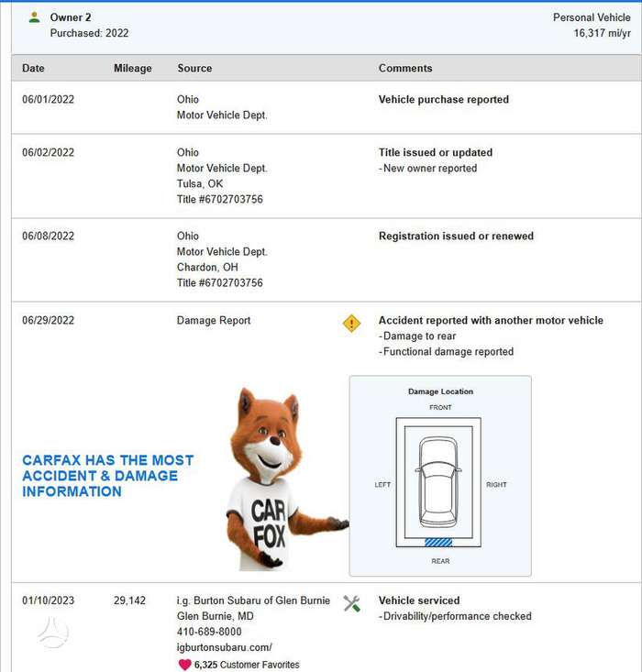This screenshot has width=642, height=672.
Task: Click Damage Report source text
Action: 214,321
